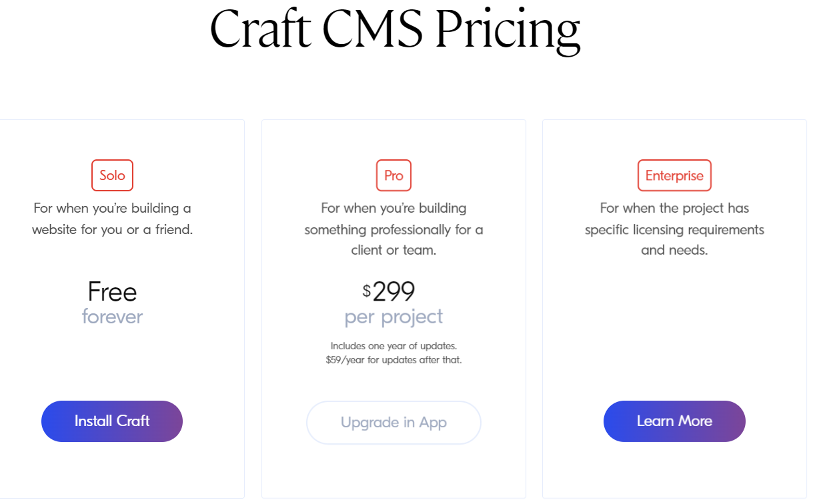Click the Enterprise plan description text
Image resolution: width=819 pixels, height=504 pixels.
tap(674, 229)
